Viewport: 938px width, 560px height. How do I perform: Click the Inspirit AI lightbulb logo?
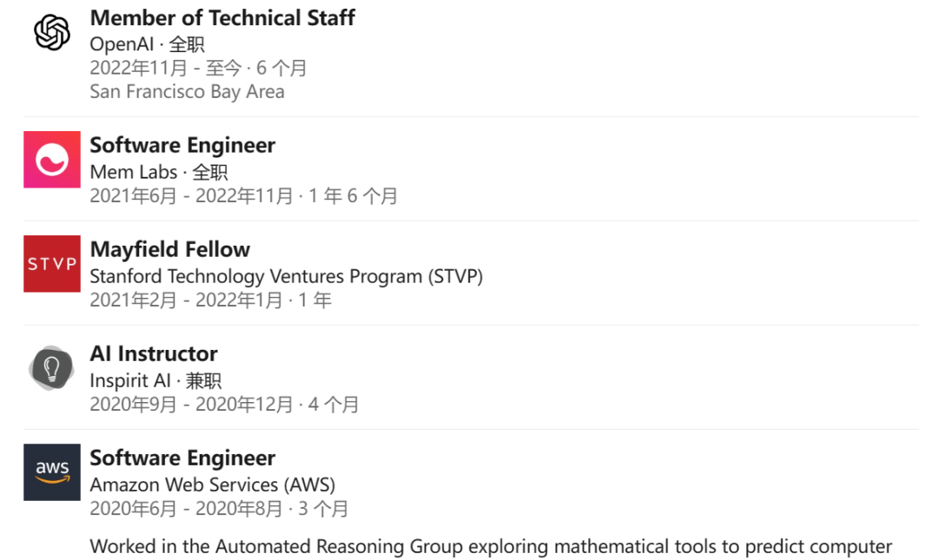[52, 368]
